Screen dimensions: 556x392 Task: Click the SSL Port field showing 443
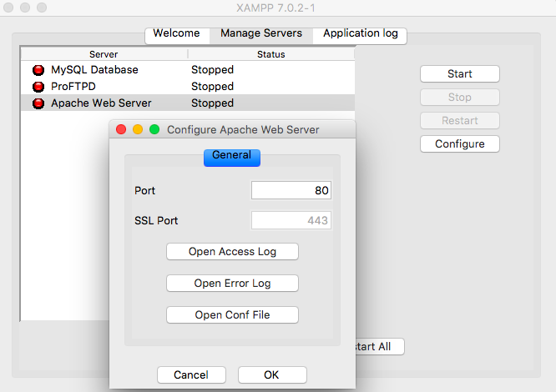tap(291, 221)
